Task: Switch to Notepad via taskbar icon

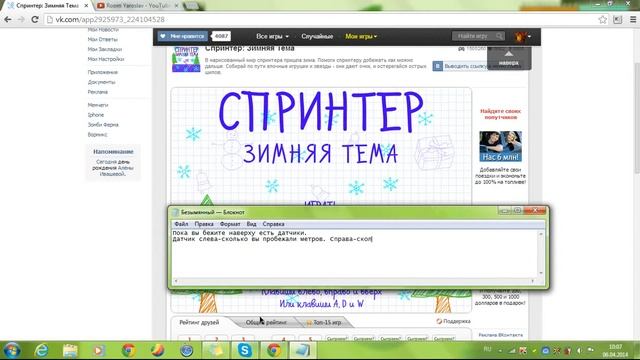Action: [x=302, y=350]
